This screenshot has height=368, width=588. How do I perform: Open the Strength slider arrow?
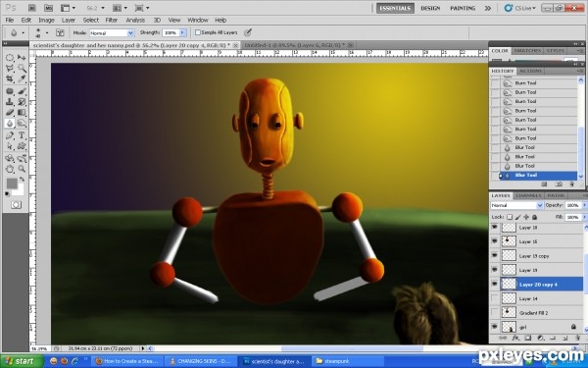[x=182, y=32]
